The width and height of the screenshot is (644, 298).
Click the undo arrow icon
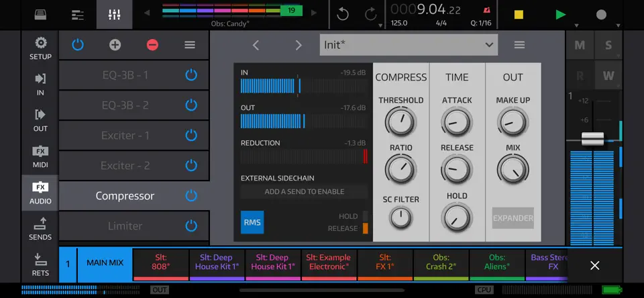click(343, 14)
